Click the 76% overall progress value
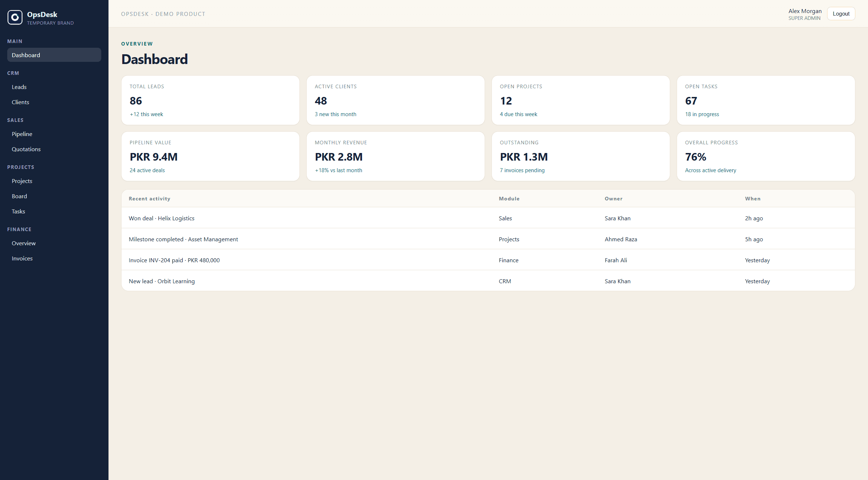868x480 pixels. [695, 157]
